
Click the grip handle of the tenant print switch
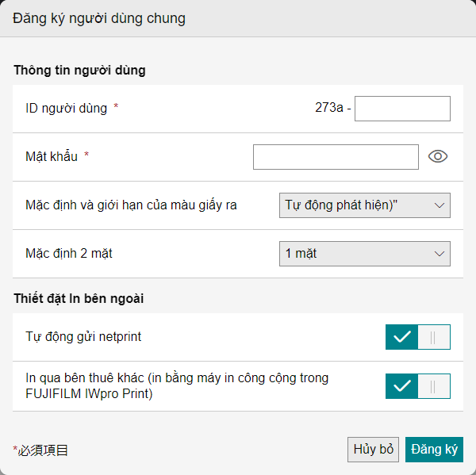click(x=433, y=387)
